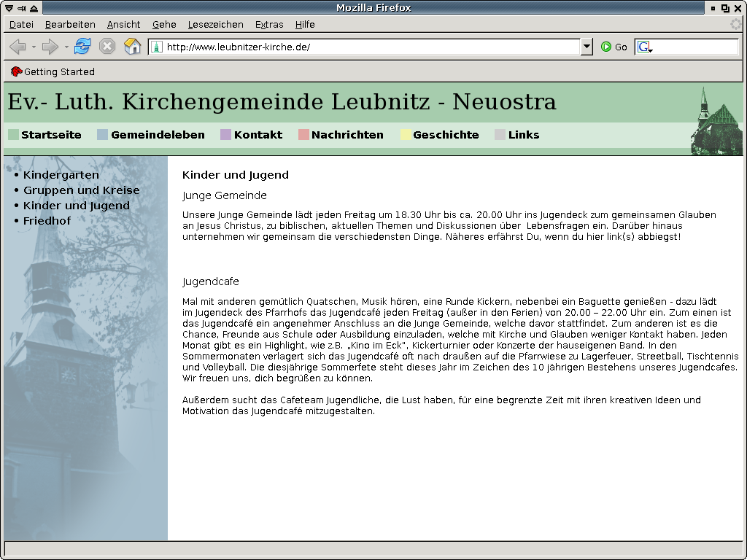747x560 pixels.
Task: Minimize the Firefox window
Action: pos(713,8)
